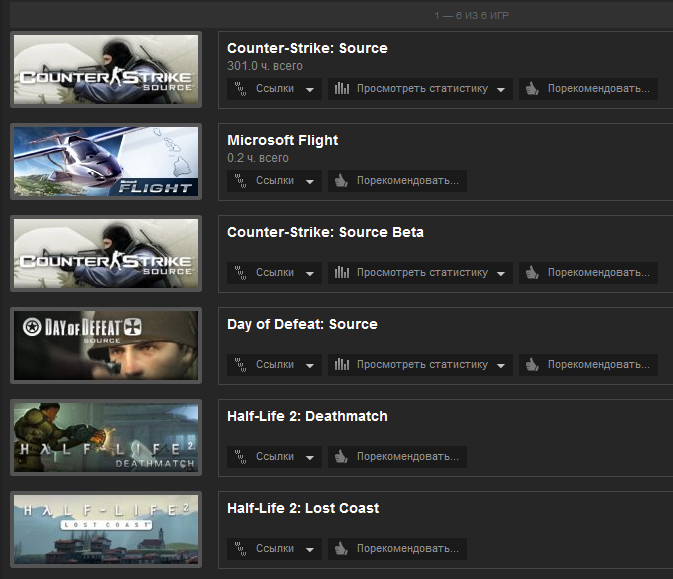
Task: Open Ссылки label for Microsoft Flight
Action: 275,180
